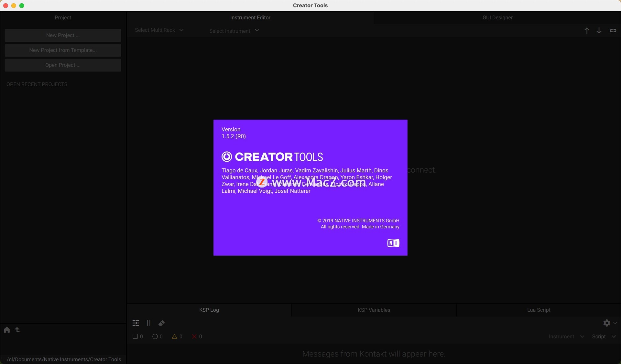Click the pull down arrow icon
Viewport: 621px width, 364px height.
[x=599, y=30]
